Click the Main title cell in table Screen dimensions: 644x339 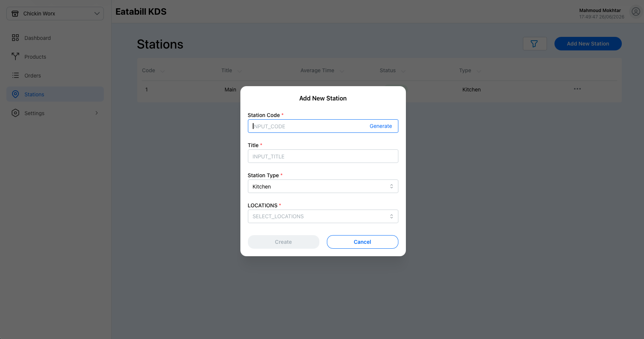pyautogui.click(x=230, y=90)
